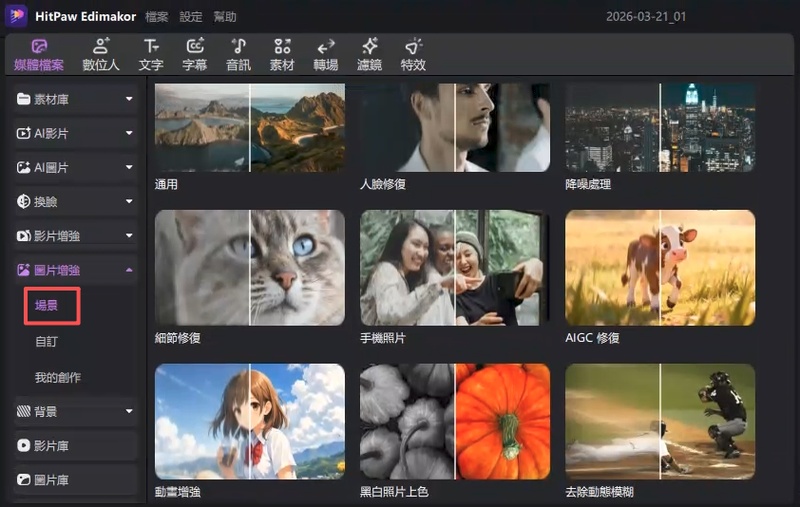800x507 pixels.
Task: Expand the 背景 dropdown arrow
Action: [x=129, y=411]
